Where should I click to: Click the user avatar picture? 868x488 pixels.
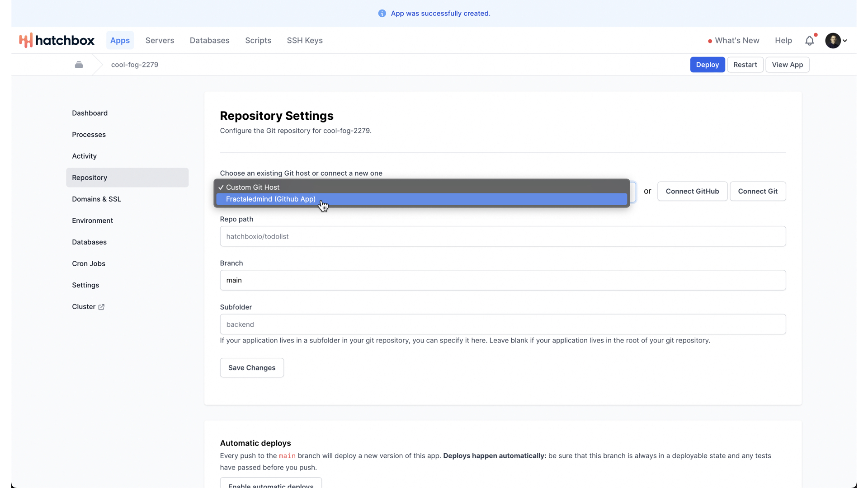click(832, 41)
